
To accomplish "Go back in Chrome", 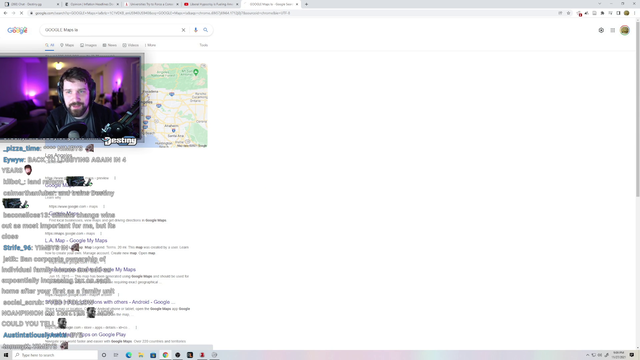I will (5, 13).
